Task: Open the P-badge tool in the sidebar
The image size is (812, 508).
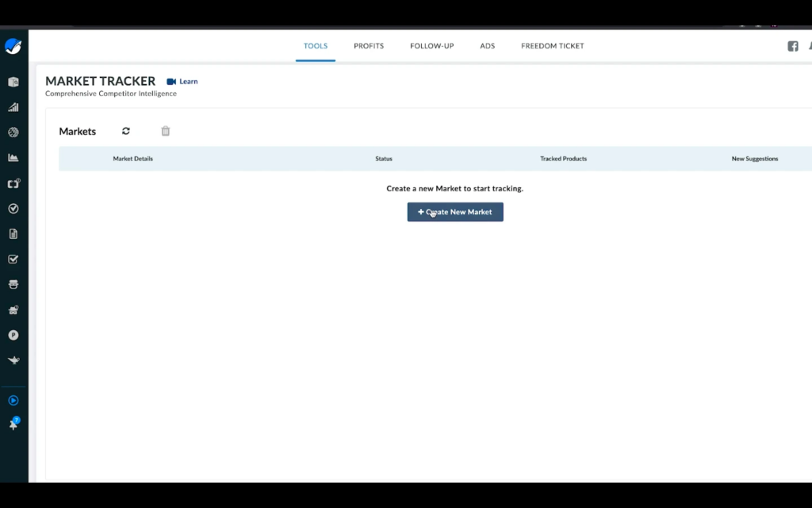Action: pyautogui.click(x=13, y=335)
